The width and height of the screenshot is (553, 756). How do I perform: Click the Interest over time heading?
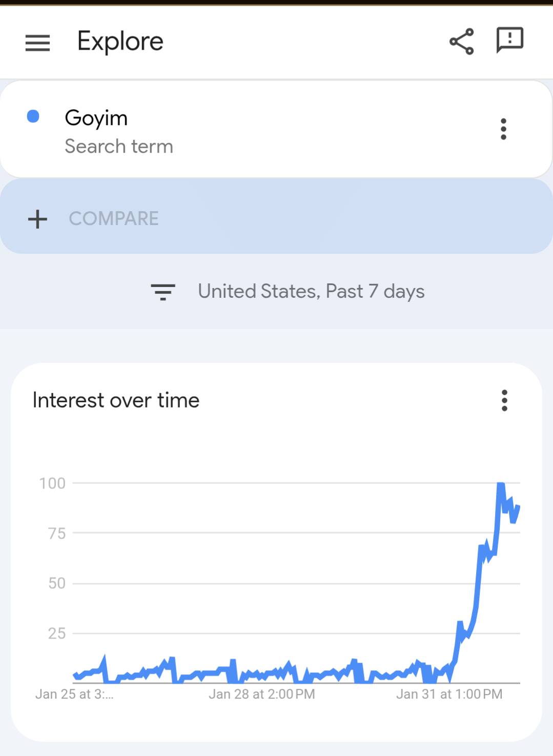click(x=116, y=400)
